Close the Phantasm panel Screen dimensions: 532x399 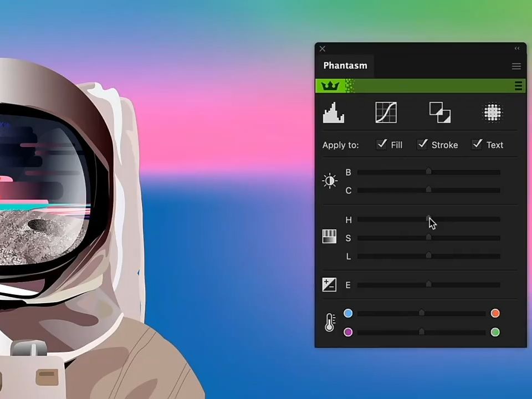(322, 49)
